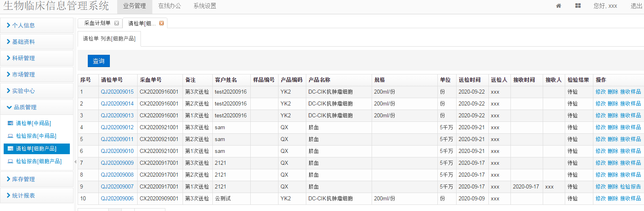The width and height of the screenshot is (644, 211).
Task: Click laptop icon beside 检验报告[细胞产品]
Action: tap(11, 162)
